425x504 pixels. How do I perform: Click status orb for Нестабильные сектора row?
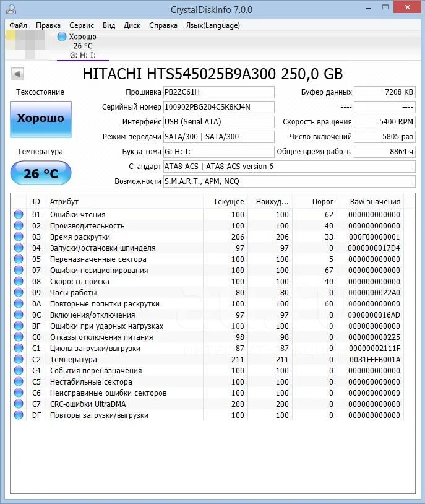pyautogui.click(x=19, y=381)
